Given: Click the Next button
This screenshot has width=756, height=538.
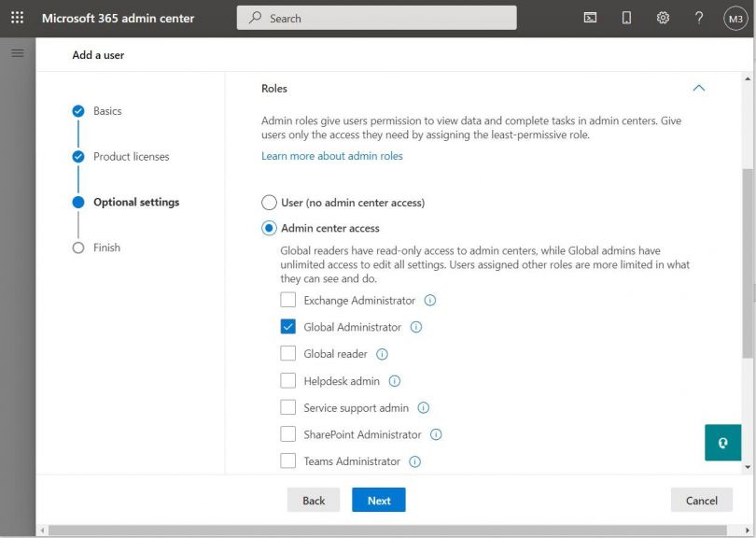Looking at the screenshot, I should click(x=378, y=500).
